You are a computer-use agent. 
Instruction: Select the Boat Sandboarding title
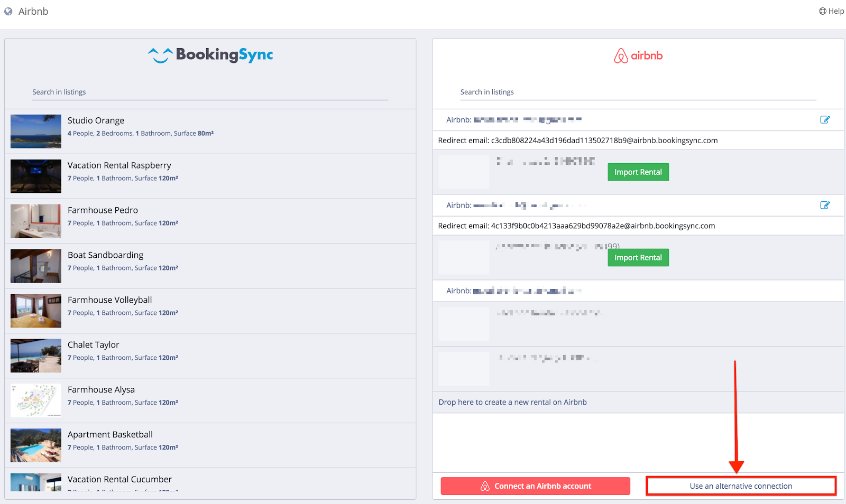point(105,255)
